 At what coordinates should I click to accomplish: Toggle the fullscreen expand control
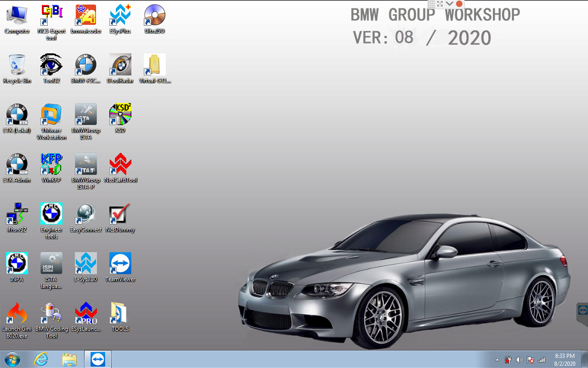(x=441, y=4)
